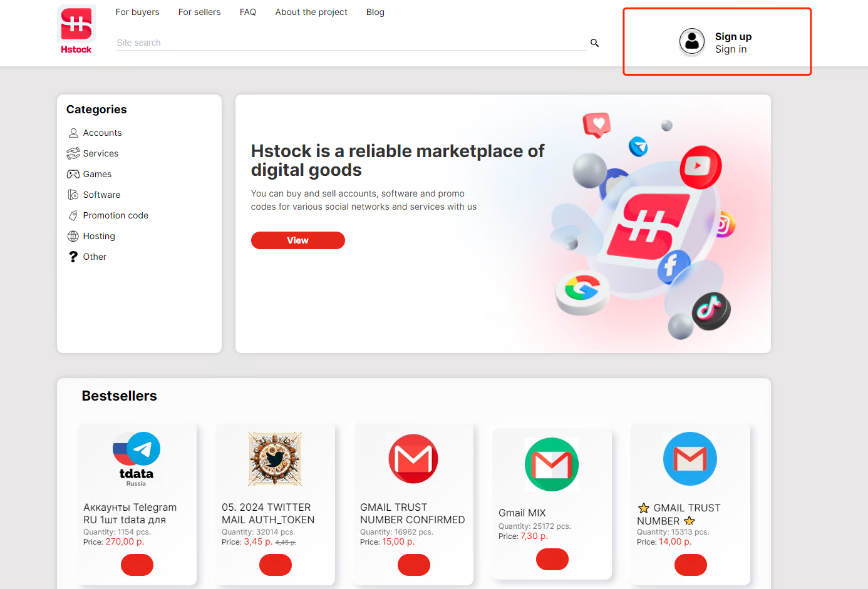Click the price 15,00 p.
Image resolution: width=868 pixels, height=589 pixels.
[x=398, y=541]
